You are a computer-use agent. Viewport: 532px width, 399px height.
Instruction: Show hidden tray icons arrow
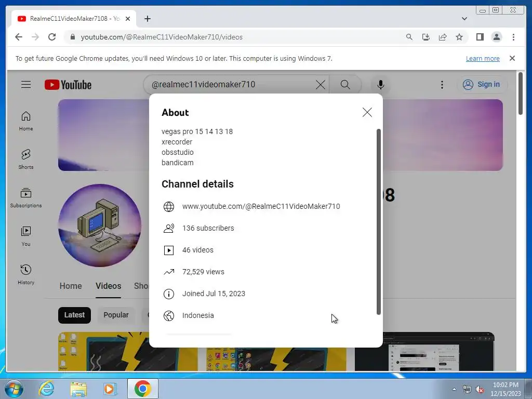454,389
